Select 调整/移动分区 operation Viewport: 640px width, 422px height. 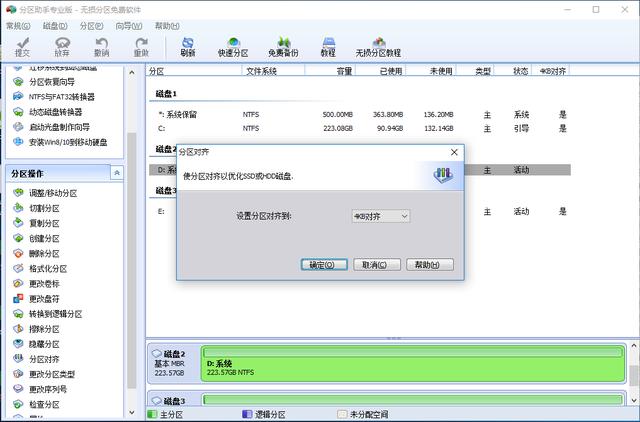[45, 193]
